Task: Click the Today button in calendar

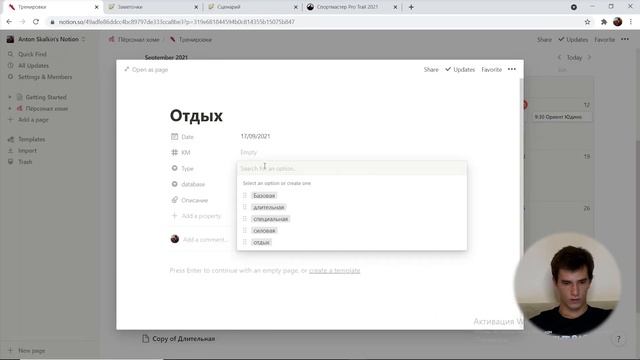Action: [574, 58]
